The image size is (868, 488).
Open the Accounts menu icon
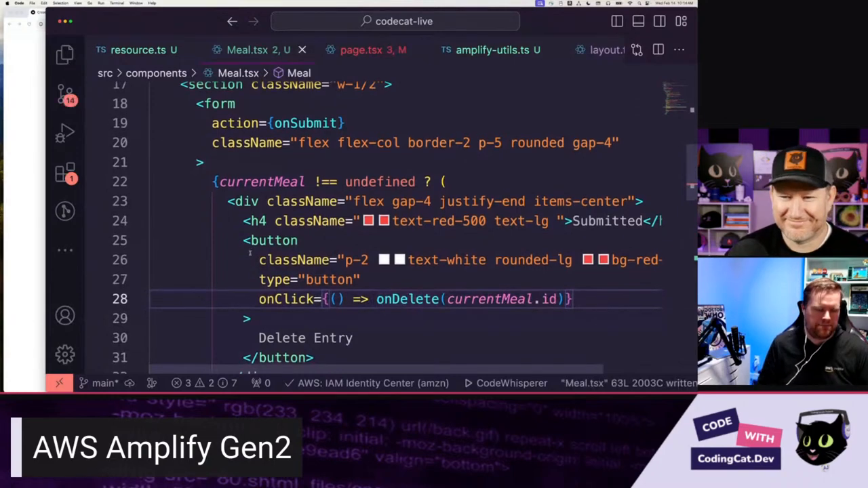pyautogui.click(x=65, y=315)
